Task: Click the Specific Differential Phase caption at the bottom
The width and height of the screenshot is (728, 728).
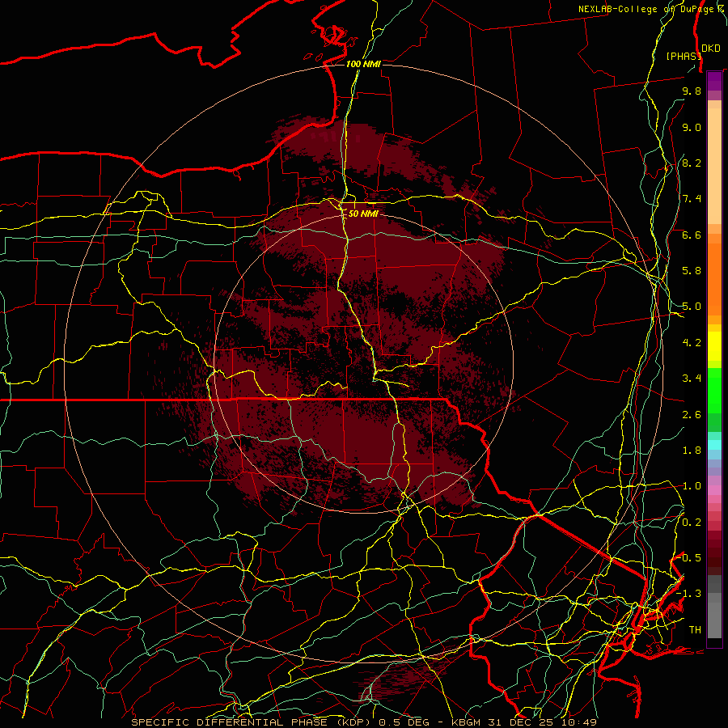Action: 363,722
